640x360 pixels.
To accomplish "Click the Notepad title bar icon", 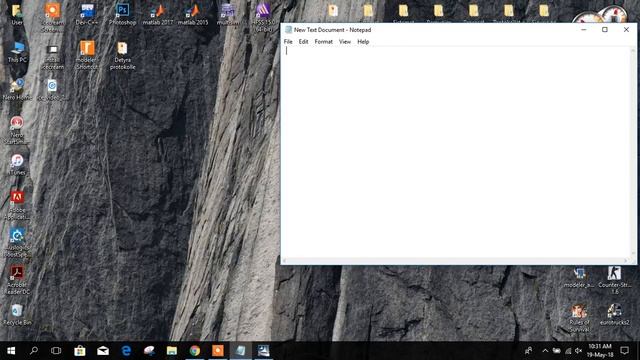I will pyautogui.click(x=289, y=30).
